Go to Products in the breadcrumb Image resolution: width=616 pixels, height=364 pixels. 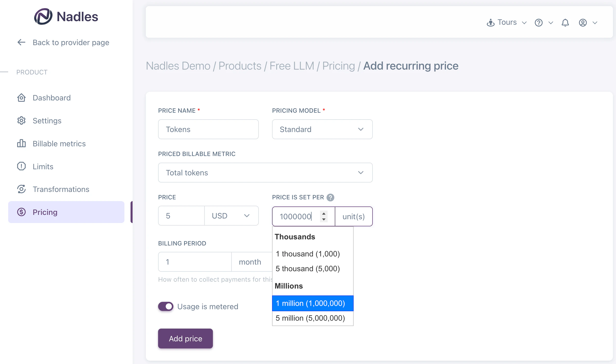pos(240,66)
